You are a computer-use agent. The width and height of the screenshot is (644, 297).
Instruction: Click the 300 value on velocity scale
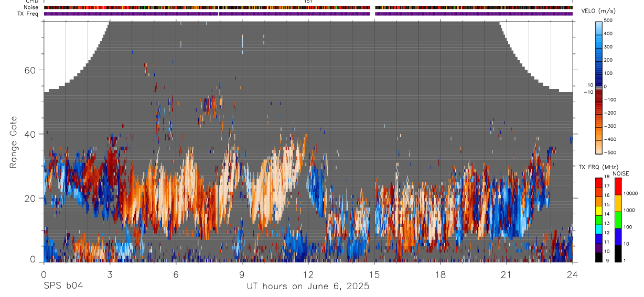[x=608, y=47]
